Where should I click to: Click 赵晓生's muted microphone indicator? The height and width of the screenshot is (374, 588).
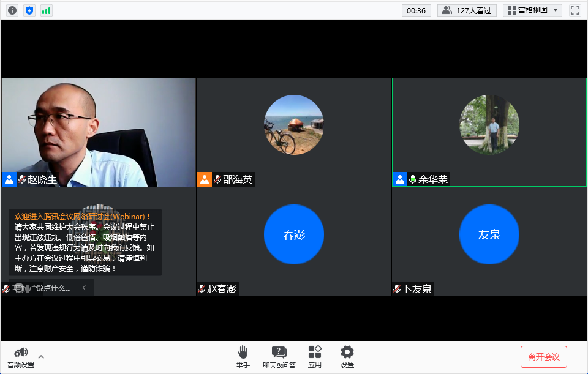pyautogui.click(x=22, y=179)
